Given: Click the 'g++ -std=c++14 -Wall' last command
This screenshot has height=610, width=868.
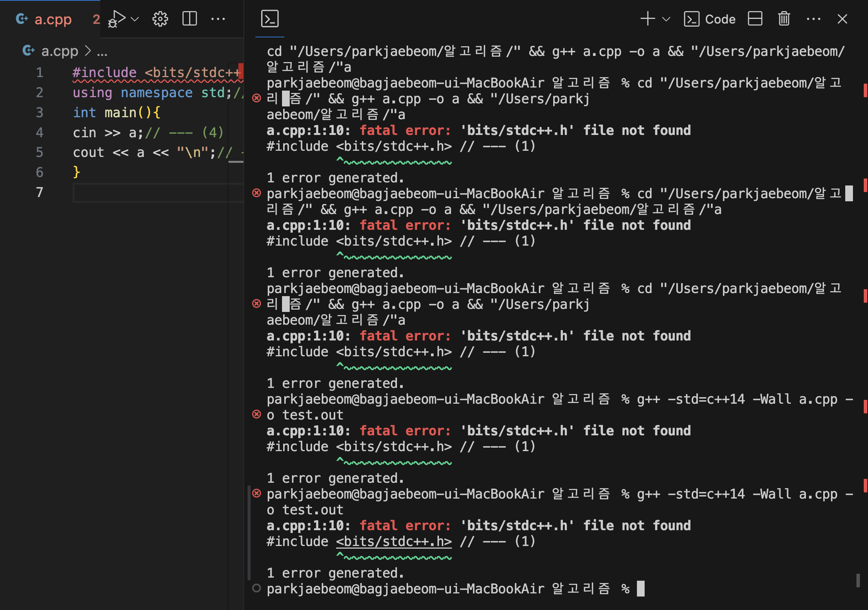Looking at the screenshot, I should pos(714,494).
